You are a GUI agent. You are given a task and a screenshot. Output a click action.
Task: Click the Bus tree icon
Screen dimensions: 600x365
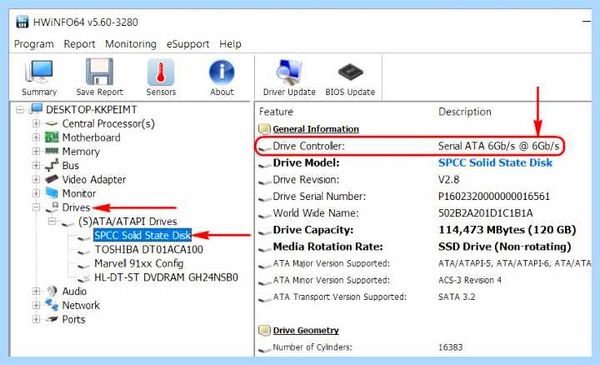point(51,166)
